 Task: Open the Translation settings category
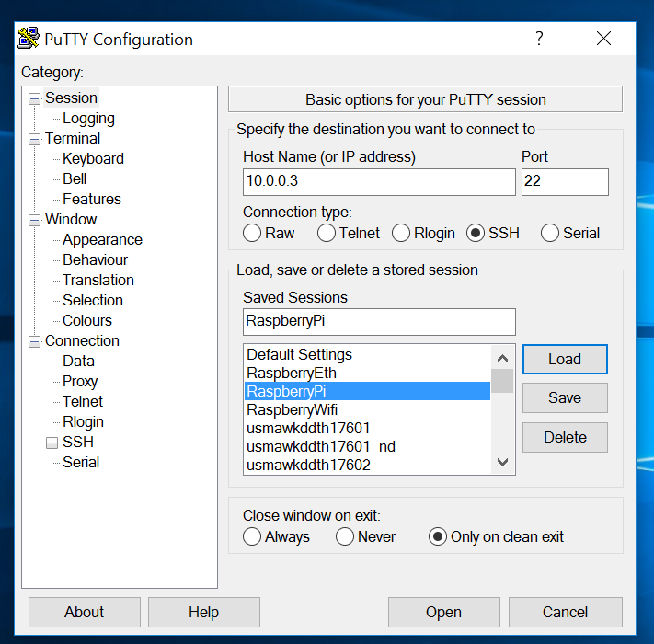click(98, 280)
